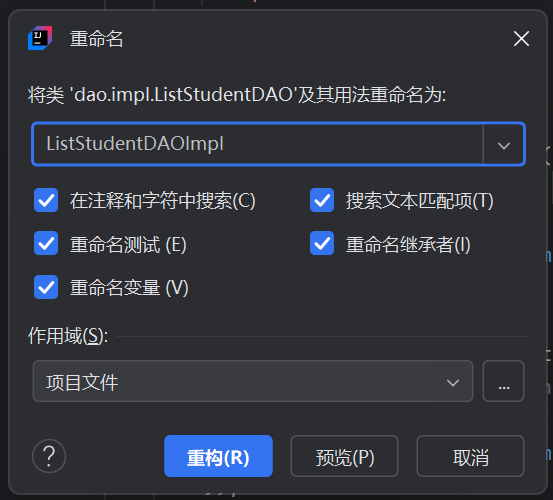
Task: Click the 重命名 dialog title text
Action: pyautogui.click(x=96, y=38)
